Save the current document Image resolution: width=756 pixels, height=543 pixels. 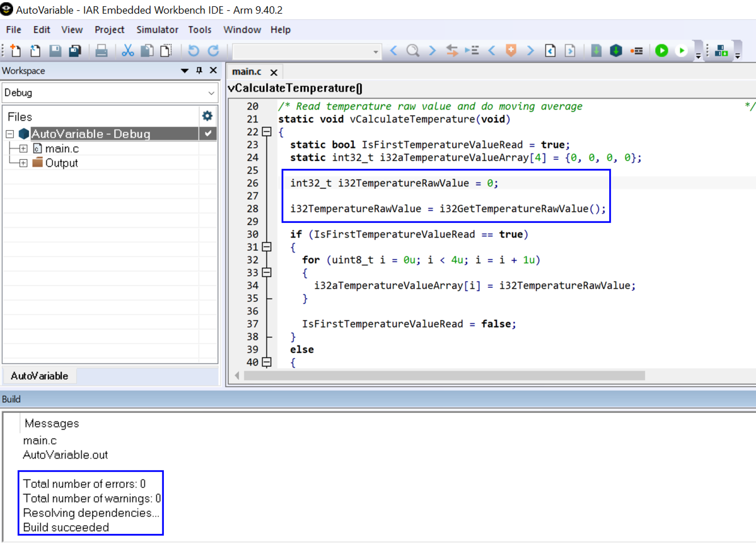point(55,50)
